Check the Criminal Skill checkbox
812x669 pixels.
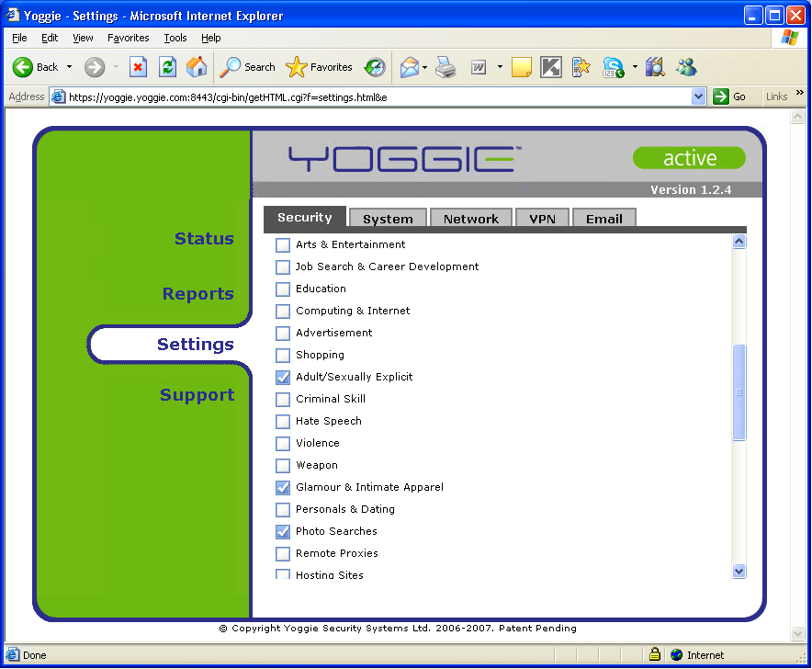click(283, 399)
